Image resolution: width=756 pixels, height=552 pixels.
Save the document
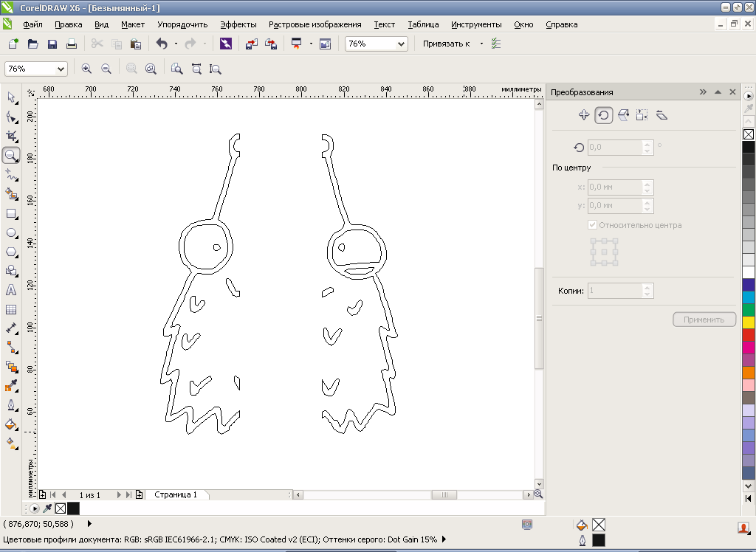52,44
